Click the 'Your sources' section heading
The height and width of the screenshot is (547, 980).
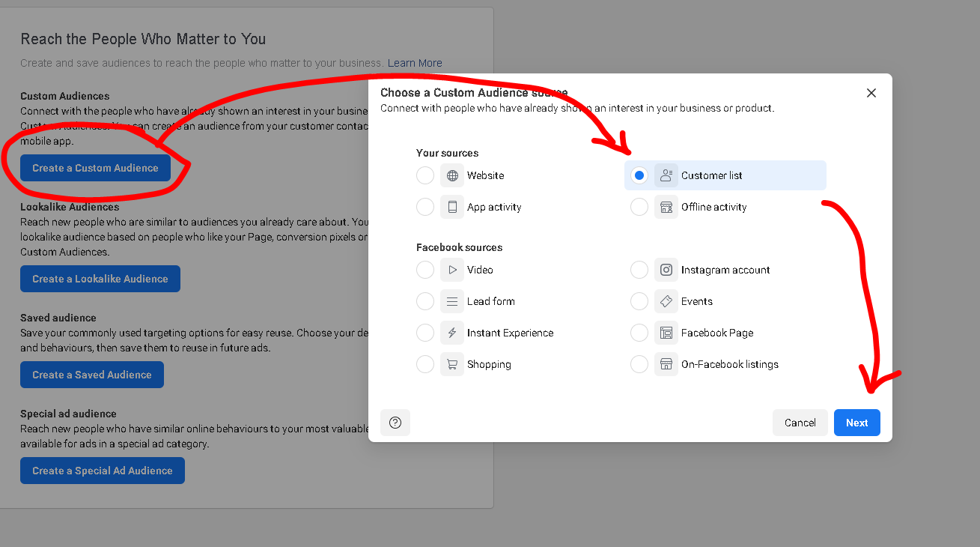[x=448, y=153]
